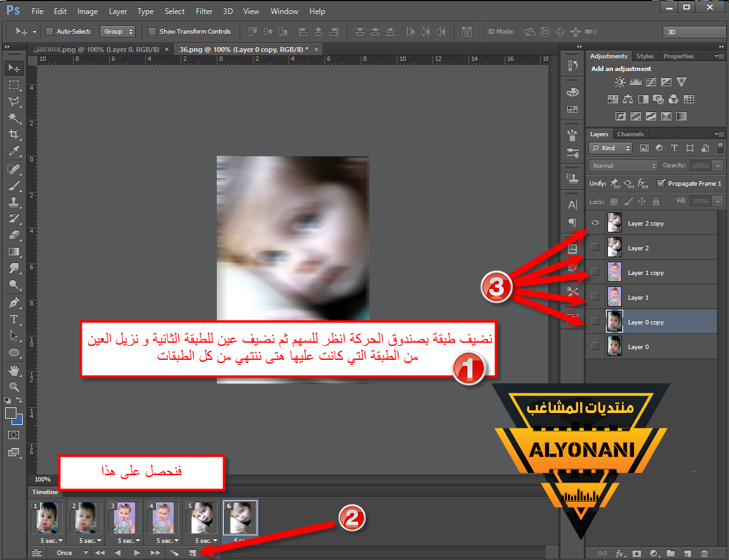Viewport: 729px width, 560px height.
Task: Enable the Auto-Select checkbox
Action: tap(49, 32)
